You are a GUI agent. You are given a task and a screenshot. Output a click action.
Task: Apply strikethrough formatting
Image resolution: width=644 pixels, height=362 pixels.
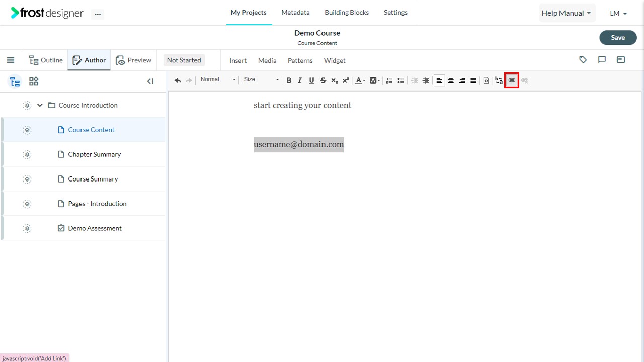[323, 80]
